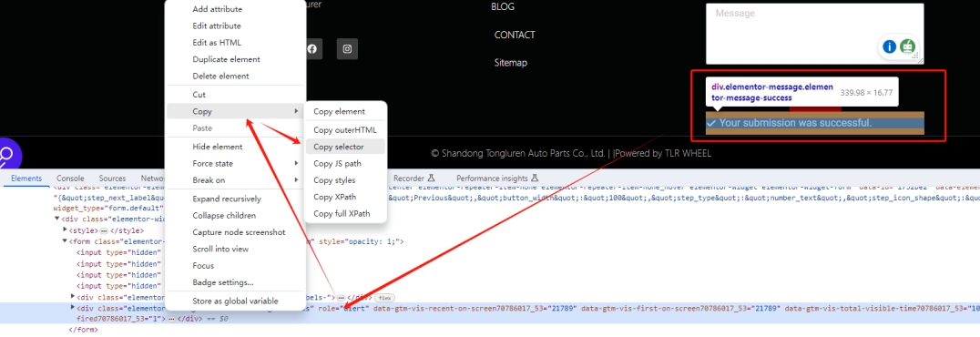Click the Shandong Tongluren copyright text
The width and height of the screenshot is (980, 337).
tap(519, 153)
